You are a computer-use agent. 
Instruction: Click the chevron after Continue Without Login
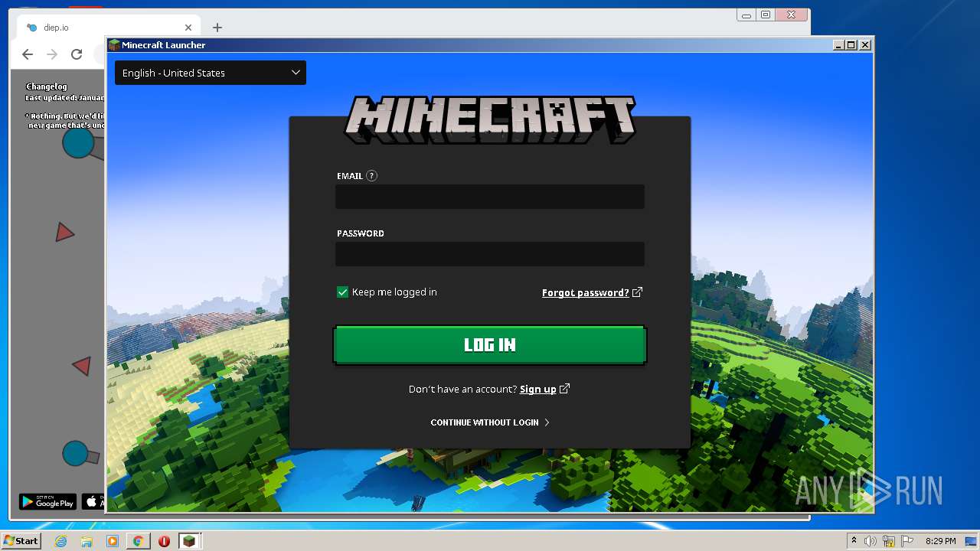547,422
